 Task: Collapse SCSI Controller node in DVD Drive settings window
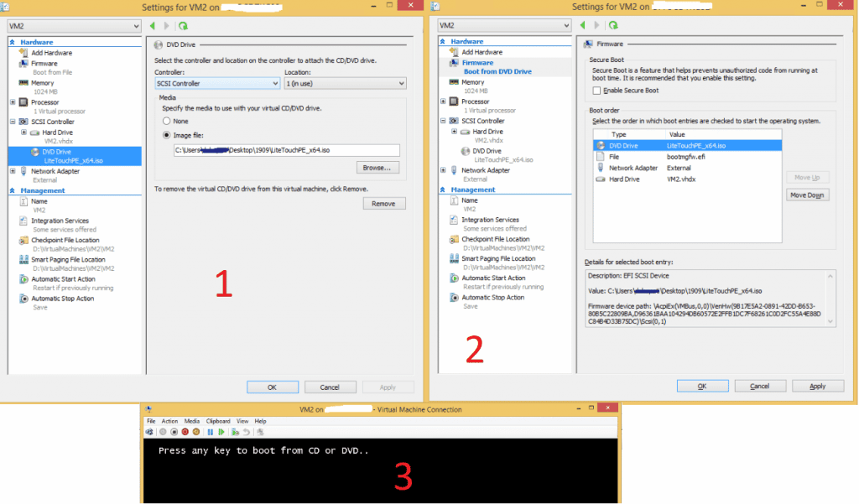pos(13,122)
